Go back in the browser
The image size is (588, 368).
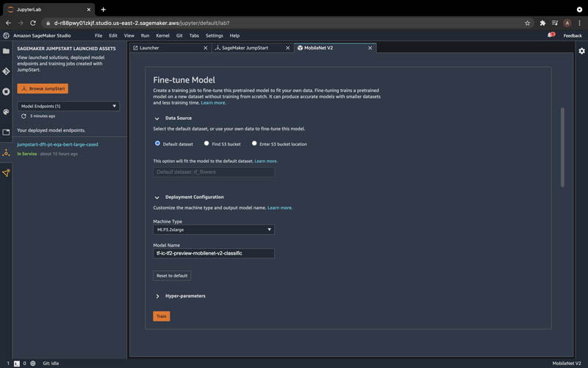pos(8,23)
